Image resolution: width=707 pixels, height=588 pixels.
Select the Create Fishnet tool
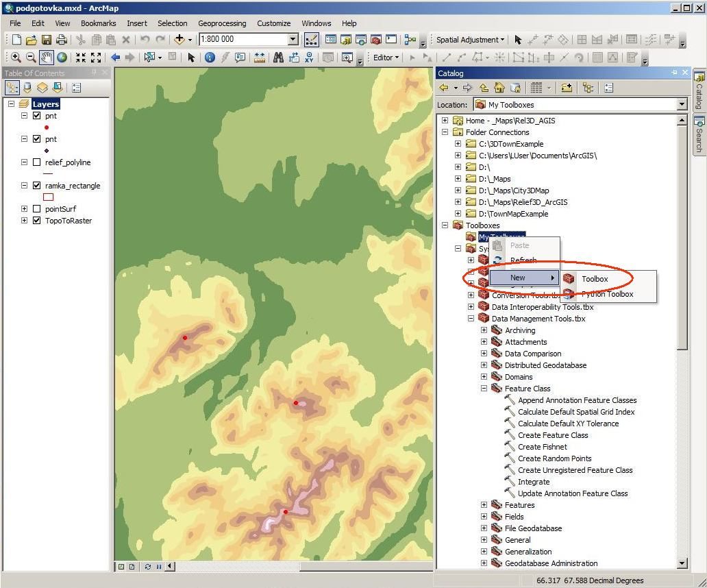pos(543,447)
